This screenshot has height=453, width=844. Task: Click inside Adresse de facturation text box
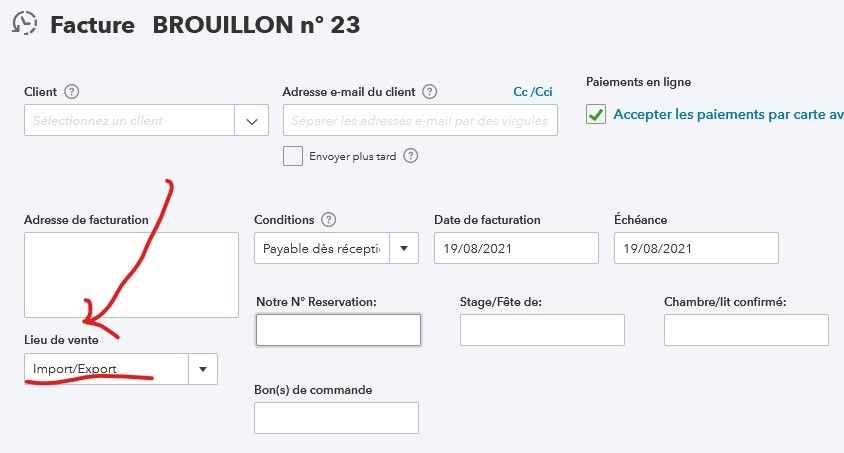tap(131, 274)
